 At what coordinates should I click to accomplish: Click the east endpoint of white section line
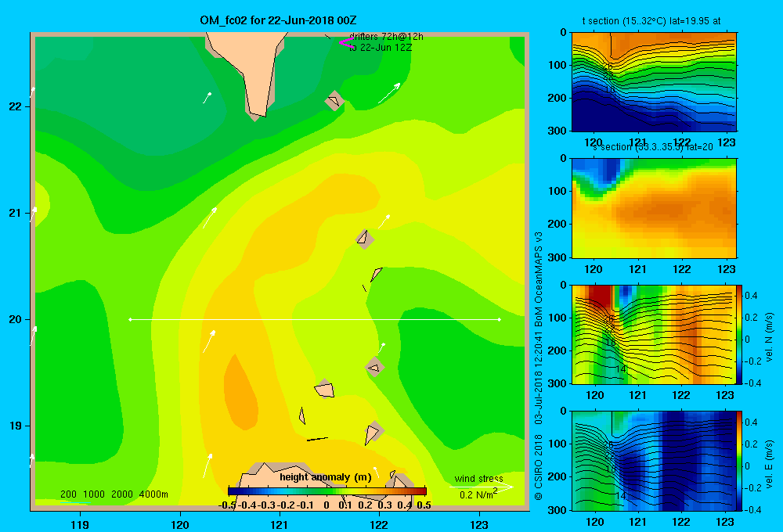[500, 319]
